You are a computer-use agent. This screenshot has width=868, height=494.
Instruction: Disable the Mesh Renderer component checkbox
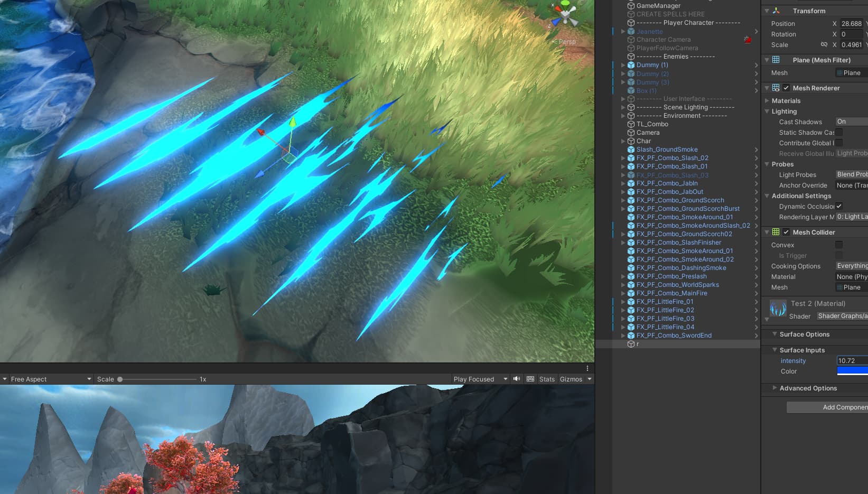(786, 88)
